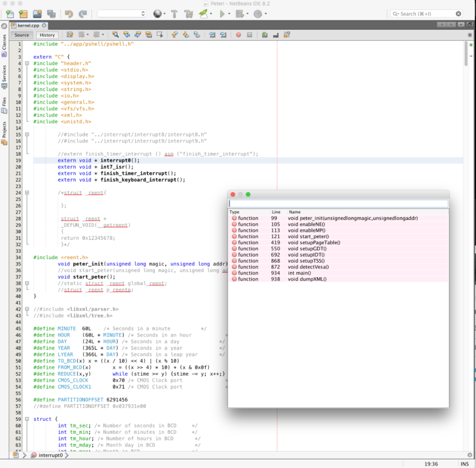This screenshot has height=468, width=476.
Task: Click Find Previous Occurrence icon
Action: pos(126,35)
